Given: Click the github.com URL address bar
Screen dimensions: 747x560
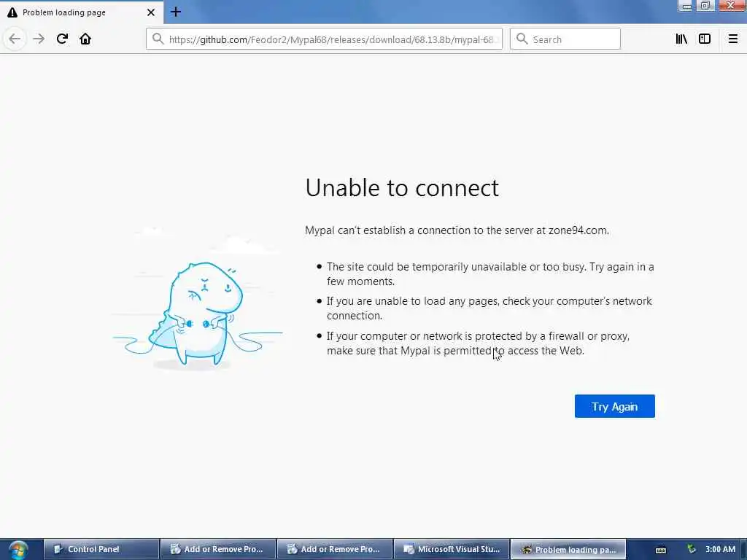Looking at the screenshot, I should 324,39.
